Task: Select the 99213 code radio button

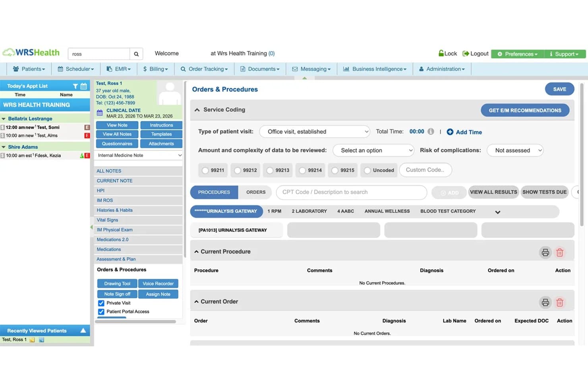Action: click(x=270, y=170)
